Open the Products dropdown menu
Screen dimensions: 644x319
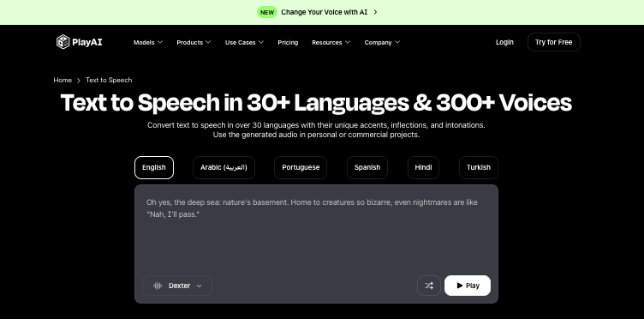tap(194, 42)
